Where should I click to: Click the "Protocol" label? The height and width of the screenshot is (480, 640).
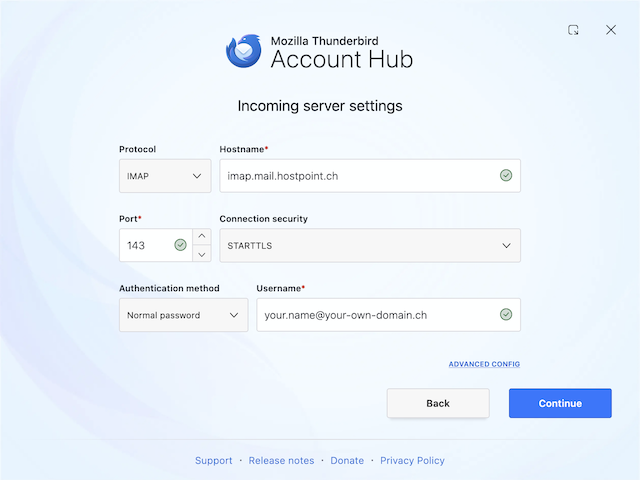coord(138,149)
